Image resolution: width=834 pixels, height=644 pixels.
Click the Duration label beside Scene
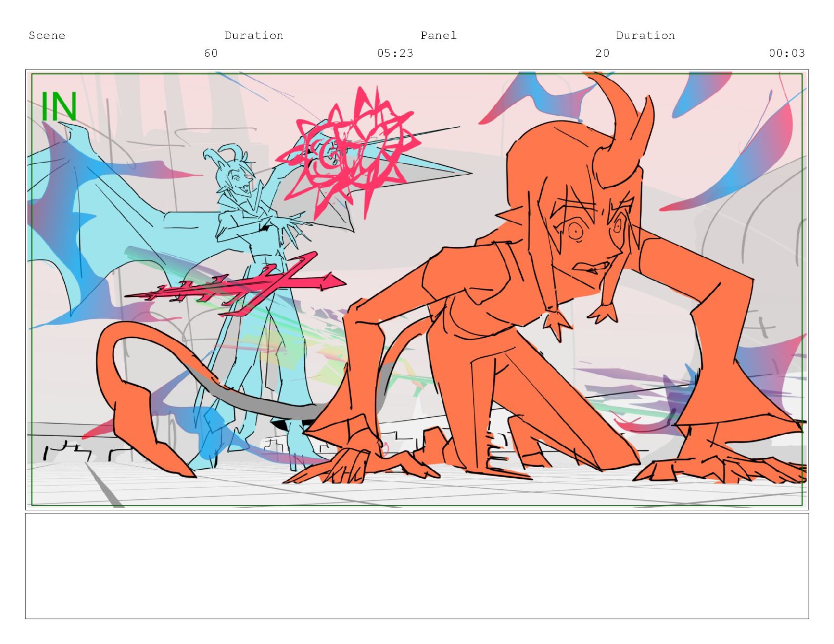[254, 35]
